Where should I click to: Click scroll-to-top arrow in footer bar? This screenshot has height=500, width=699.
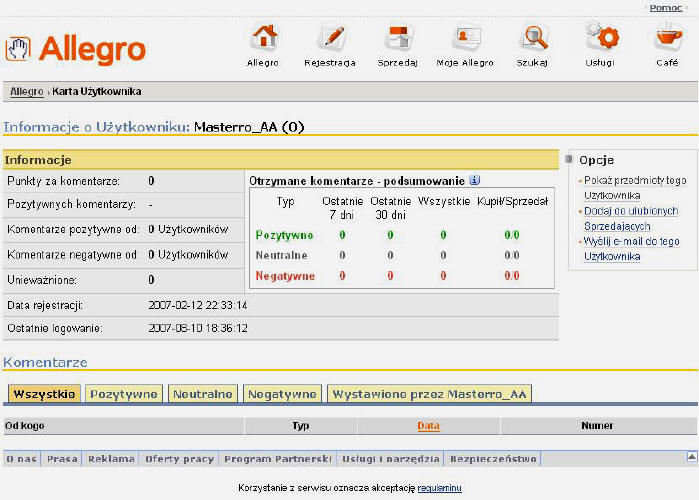tap(691, 456)
